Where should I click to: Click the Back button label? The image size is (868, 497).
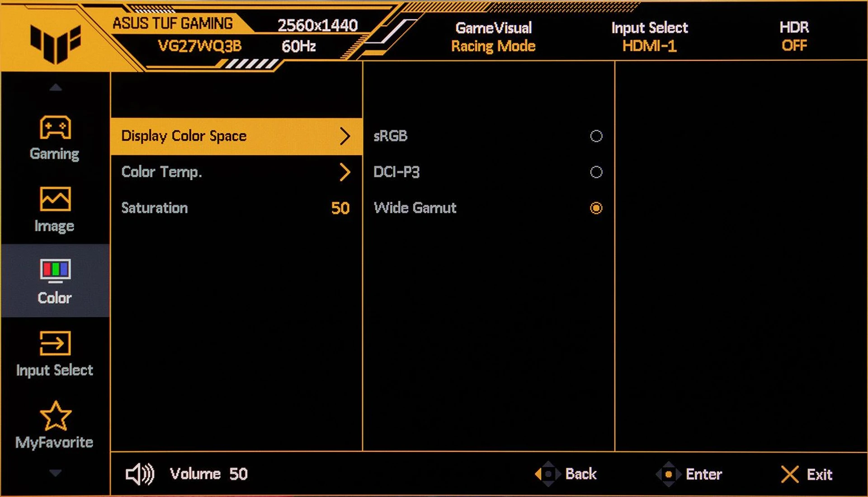(581, 474)
